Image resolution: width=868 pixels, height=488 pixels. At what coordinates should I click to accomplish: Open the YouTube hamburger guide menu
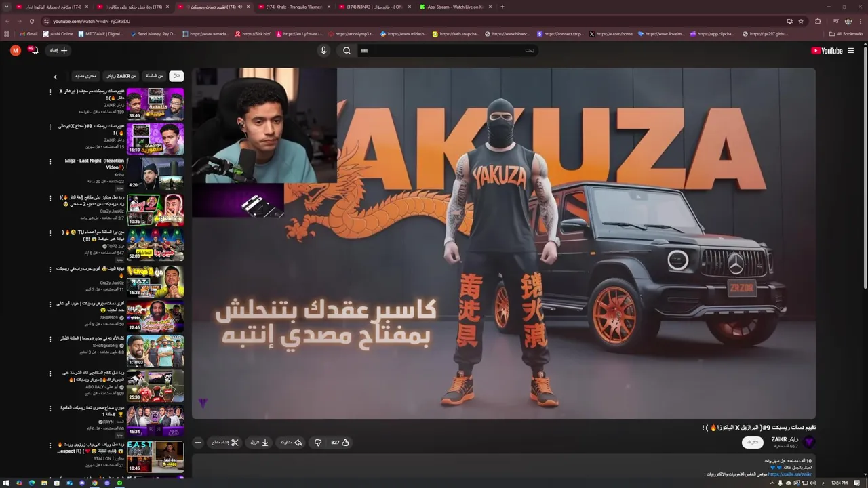pos(850,50)
